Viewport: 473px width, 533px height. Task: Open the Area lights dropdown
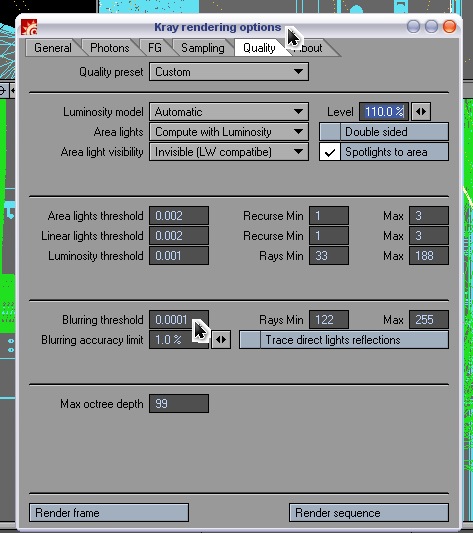229,132
